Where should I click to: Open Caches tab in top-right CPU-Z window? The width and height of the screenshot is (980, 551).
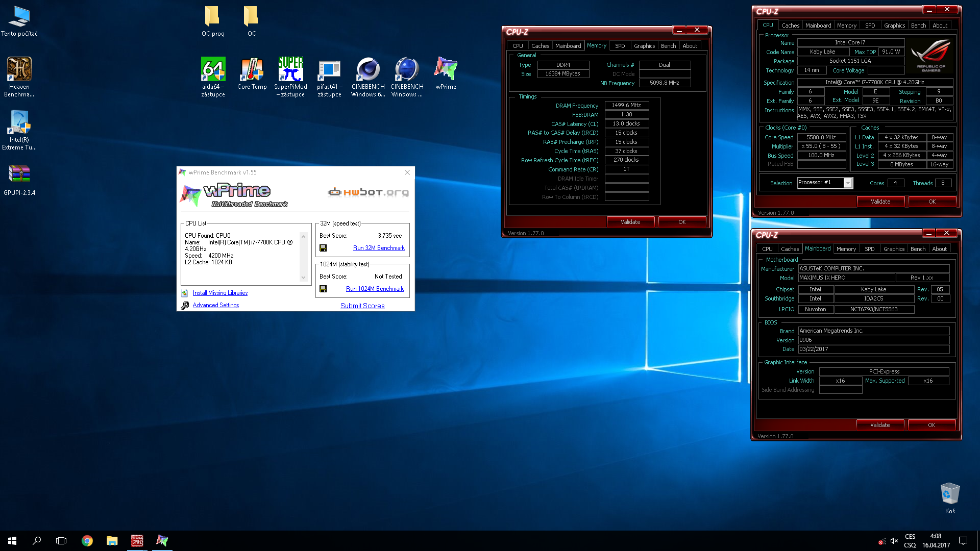790,26
